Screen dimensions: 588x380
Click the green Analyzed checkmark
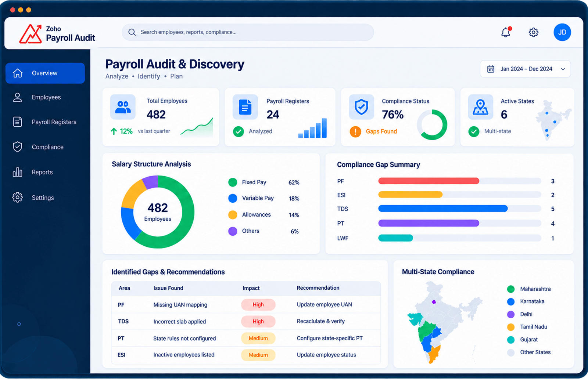pyautogui.click(x=239, y=131)
